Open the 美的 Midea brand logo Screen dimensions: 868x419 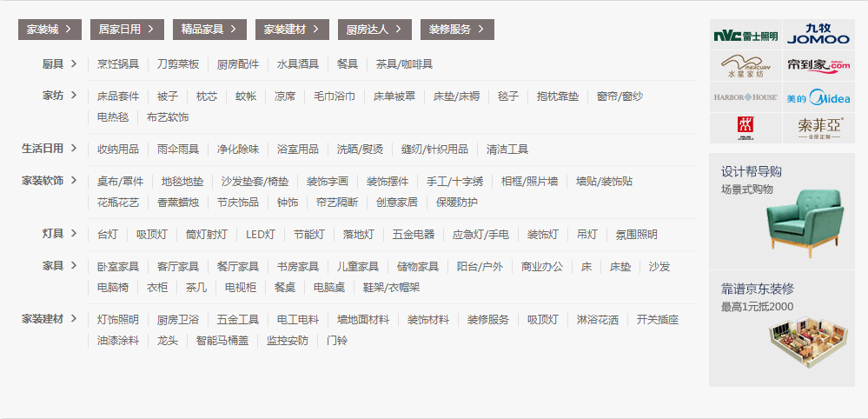pyautogui.click(x=818, y=97)
